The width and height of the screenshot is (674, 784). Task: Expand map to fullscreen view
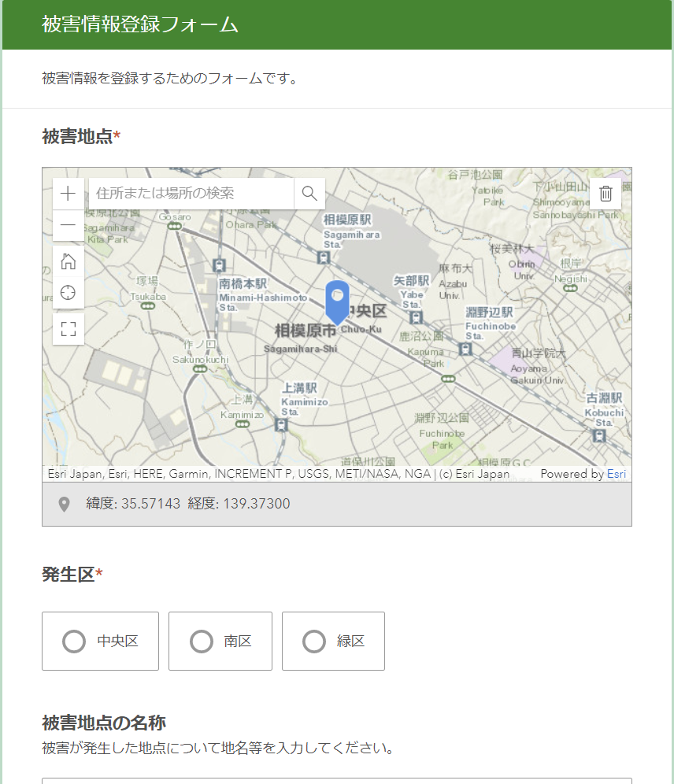coord(69,329)
